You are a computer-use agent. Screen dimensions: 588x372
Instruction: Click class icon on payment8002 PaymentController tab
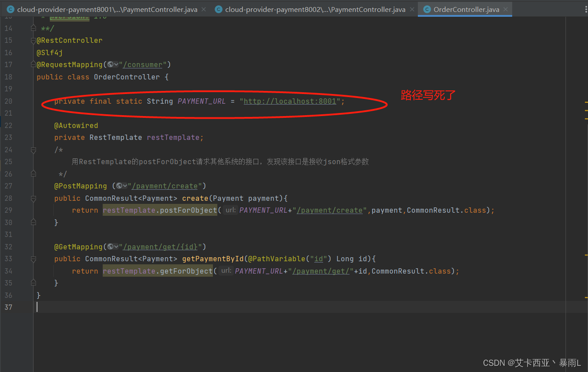218,9
